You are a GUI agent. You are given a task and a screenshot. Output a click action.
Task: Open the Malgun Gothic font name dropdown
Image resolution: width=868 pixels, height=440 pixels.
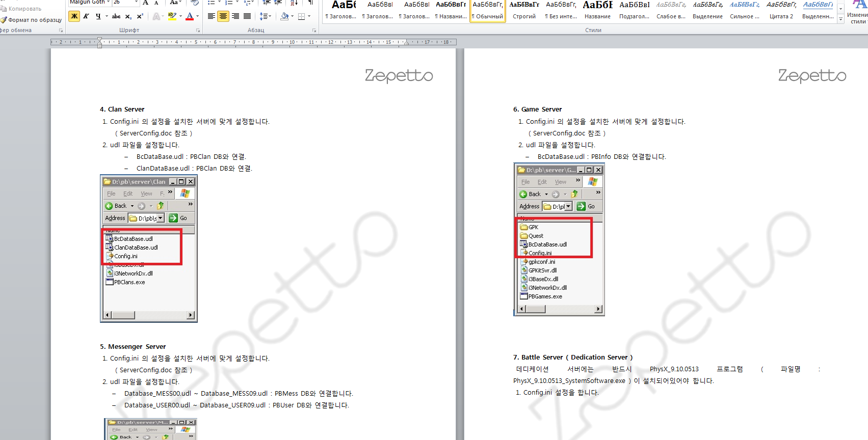click(x=108, y=3)
